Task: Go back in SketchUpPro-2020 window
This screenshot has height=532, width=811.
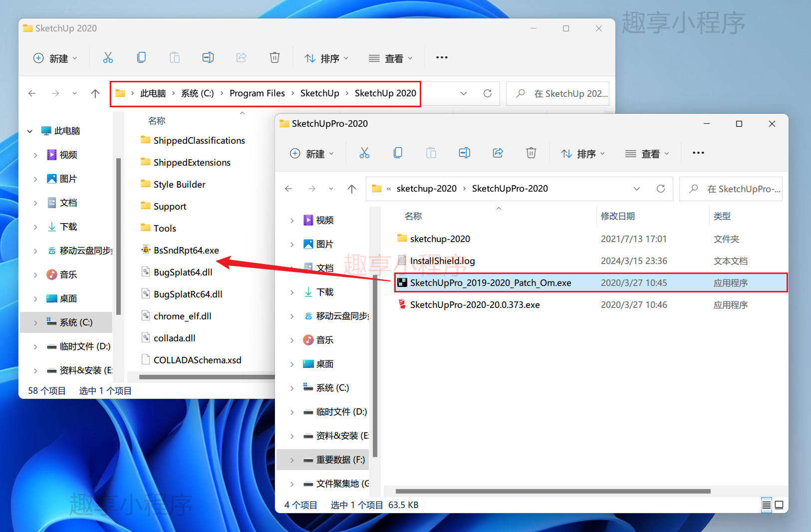Action: point(288,189)
